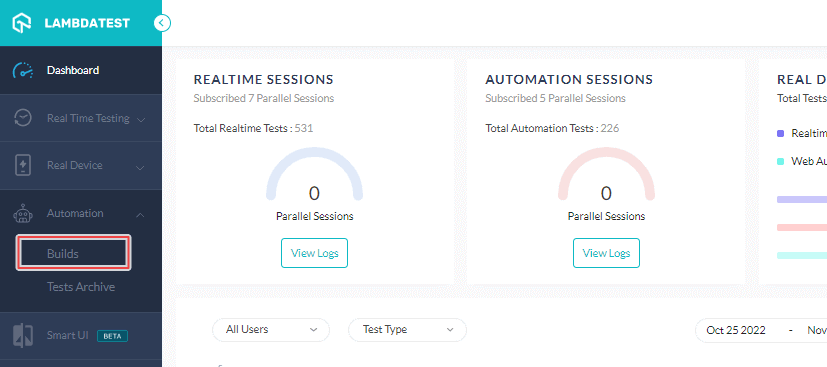This screenshot has width=827, height=367.
Task: Click the Real Time Testing clock icon
Action: coord(23,118)
